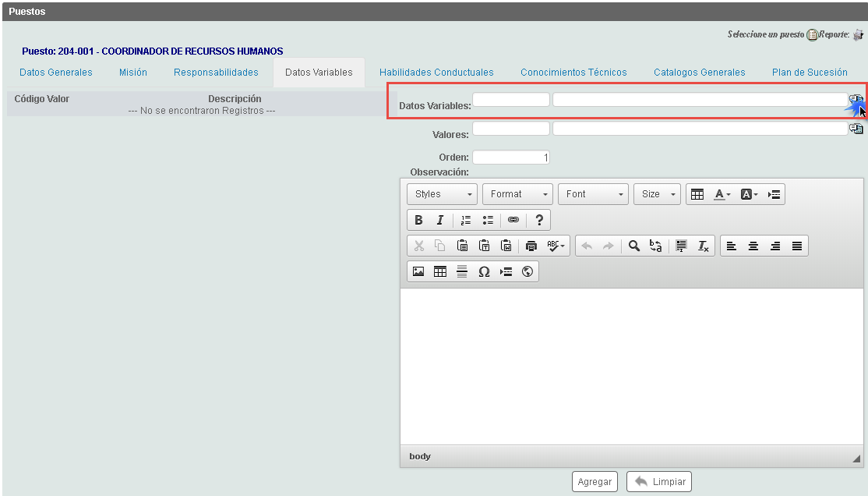
Task: Open the Styles dropdown
Action: click(443, 194)
